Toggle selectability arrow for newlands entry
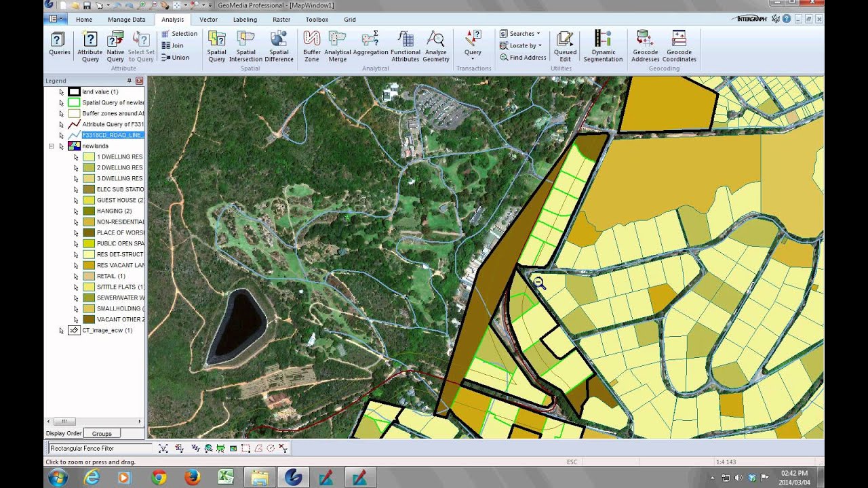Image resolution: width=868 pixels, height=488 pixels. (61, 146)
